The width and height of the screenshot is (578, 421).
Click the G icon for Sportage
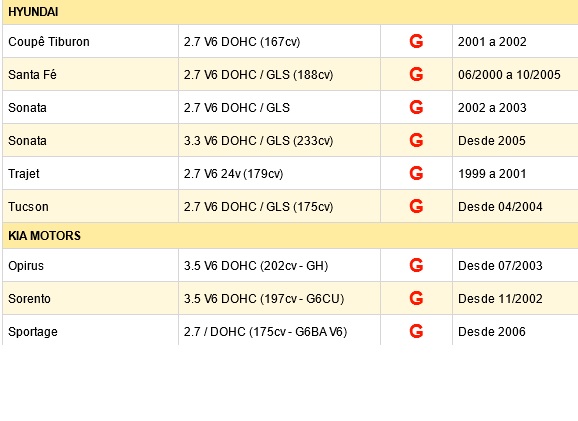tap(416, 331)
